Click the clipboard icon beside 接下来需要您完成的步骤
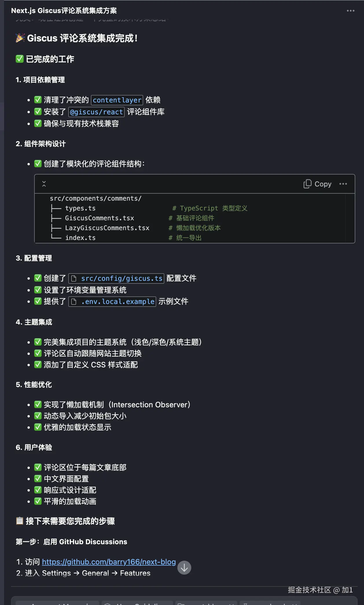The width and height of the screenshot is (364, 605). point(19,521)
